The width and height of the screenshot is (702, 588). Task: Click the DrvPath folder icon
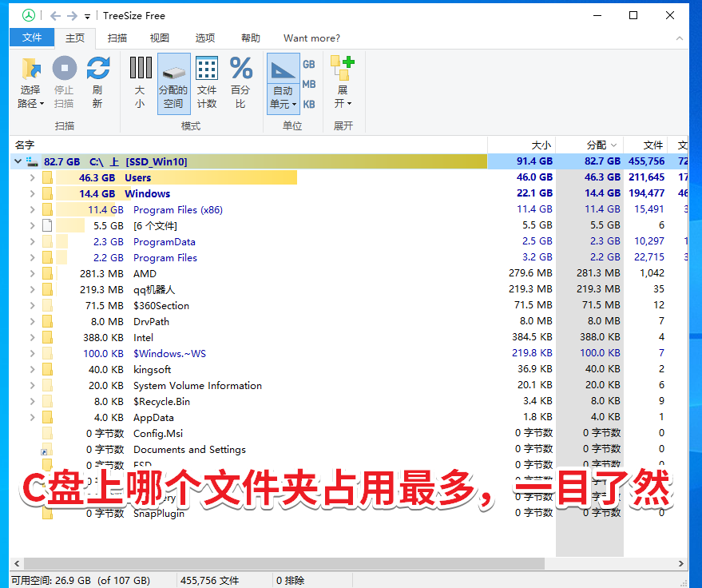(x=47, y=321)
